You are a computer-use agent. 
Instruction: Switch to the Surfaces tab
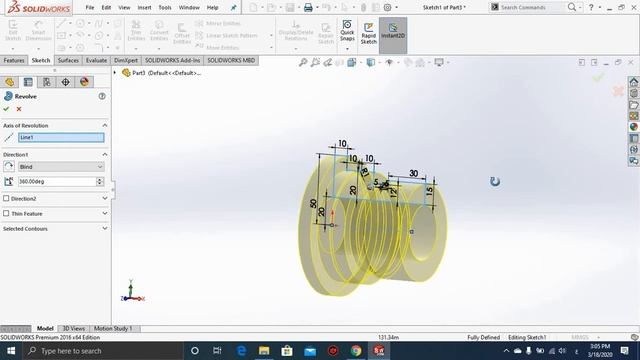pyautogui.click(x=68, y=60)
